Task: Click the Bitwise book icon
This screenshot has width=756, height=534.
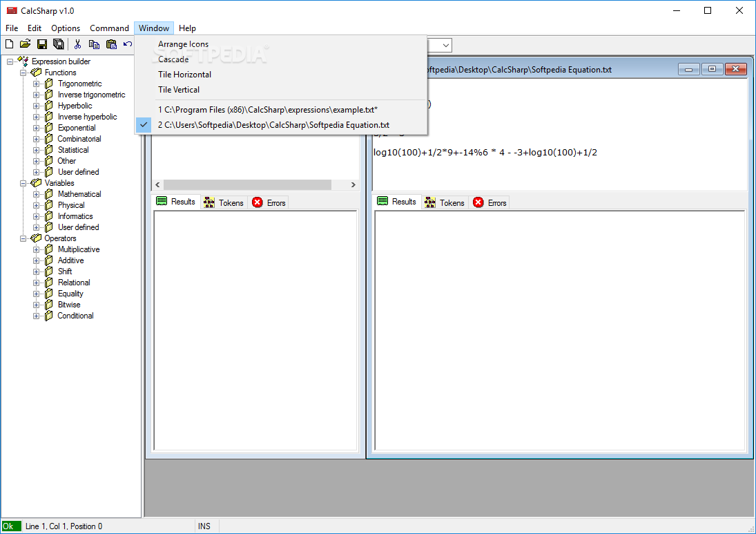Action: [x=49, y=305]
